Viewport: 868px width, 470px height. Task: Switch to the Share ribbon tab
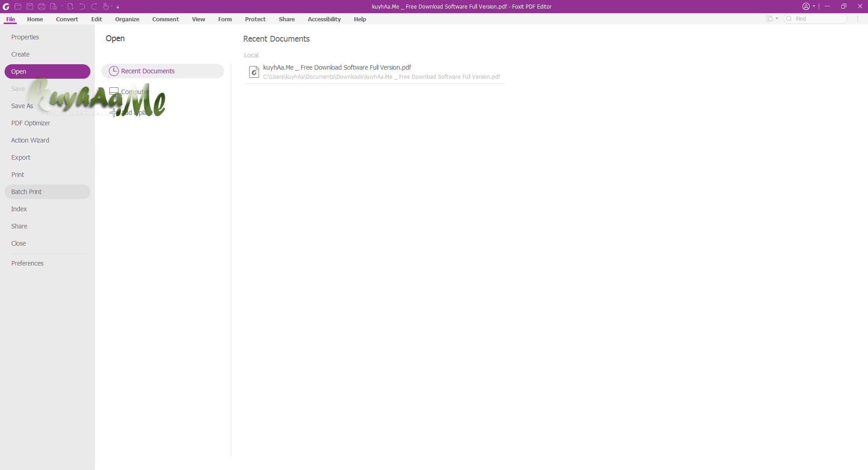coord(287,19)
